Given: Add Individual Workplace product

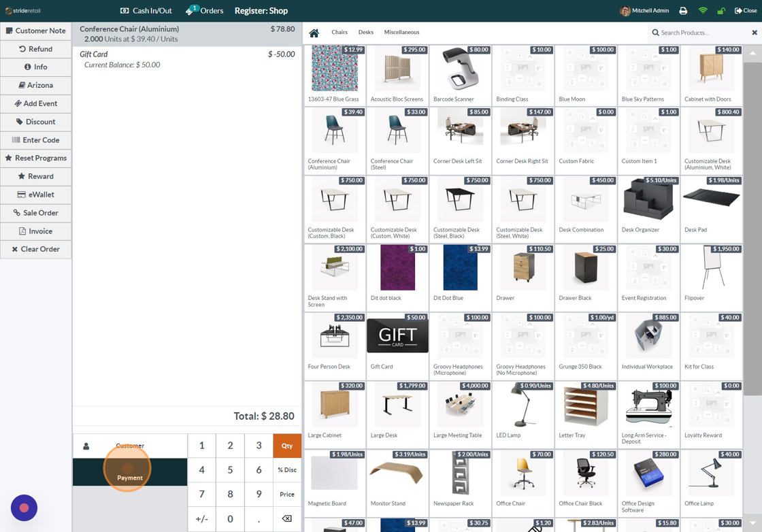Looking at the screenshot, I should coord(649,346).
